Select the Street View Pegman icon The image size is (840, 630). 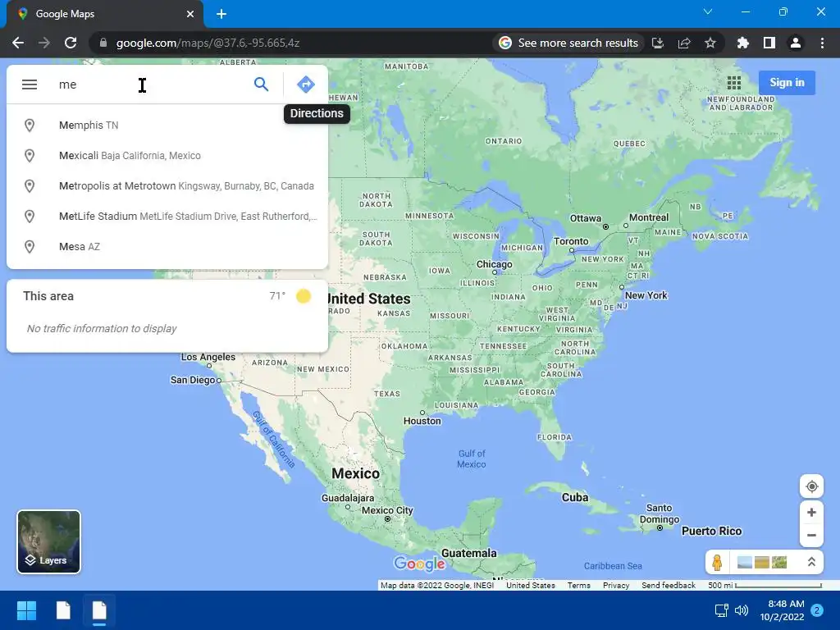click(717, 562)
